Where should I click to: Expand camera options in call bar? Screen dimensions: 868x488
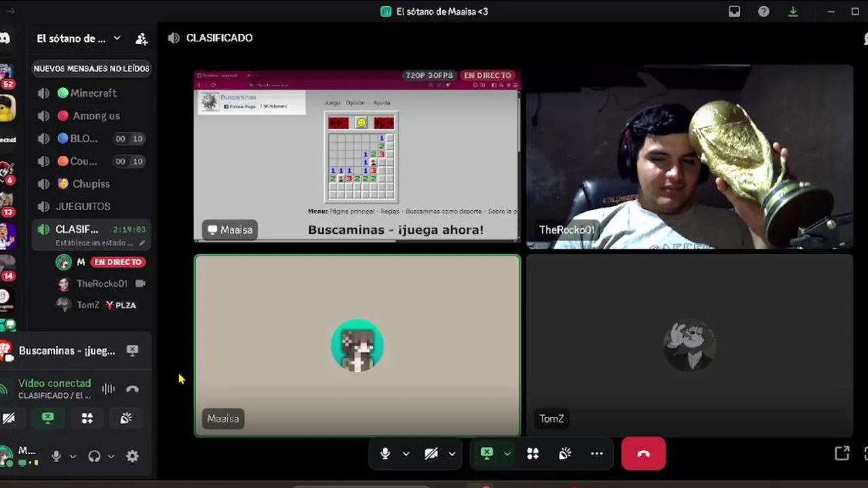452,454
